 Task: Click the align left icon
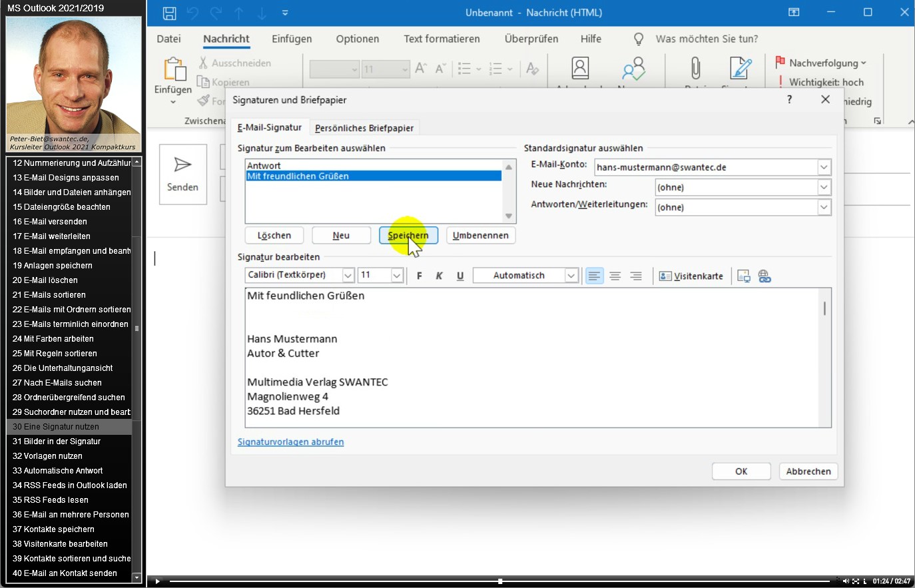point(594,276)
